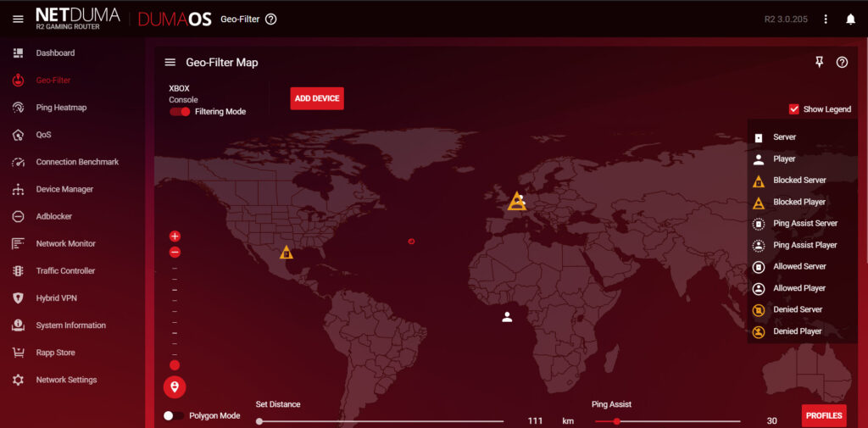Navigate to Device Manager
868x428 pixels.
click(x=64, y=189)
